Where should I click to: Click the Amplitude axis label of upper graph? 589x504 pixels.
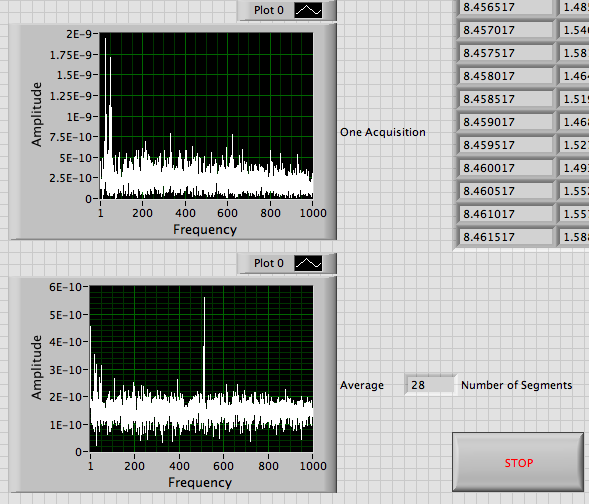[37, 114]
